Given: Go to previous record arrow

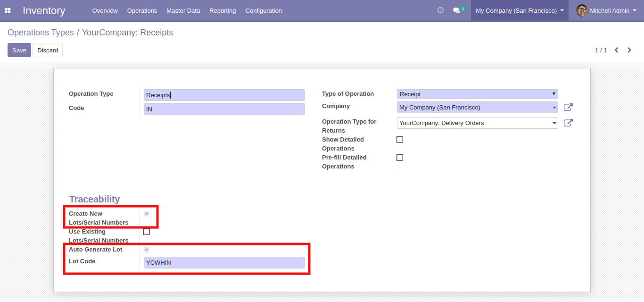Looking at the screenshot, I should coord(616,50).
